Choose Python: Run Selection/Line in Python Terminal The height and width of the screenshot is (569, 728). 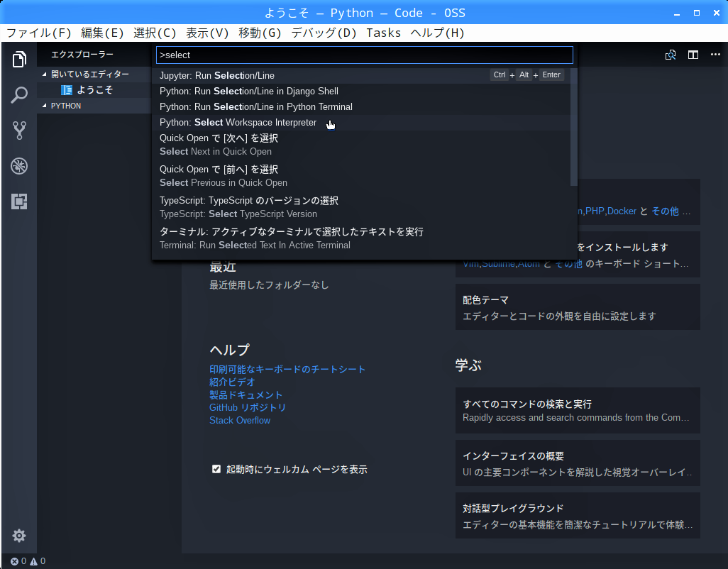(x=361, y=106)
